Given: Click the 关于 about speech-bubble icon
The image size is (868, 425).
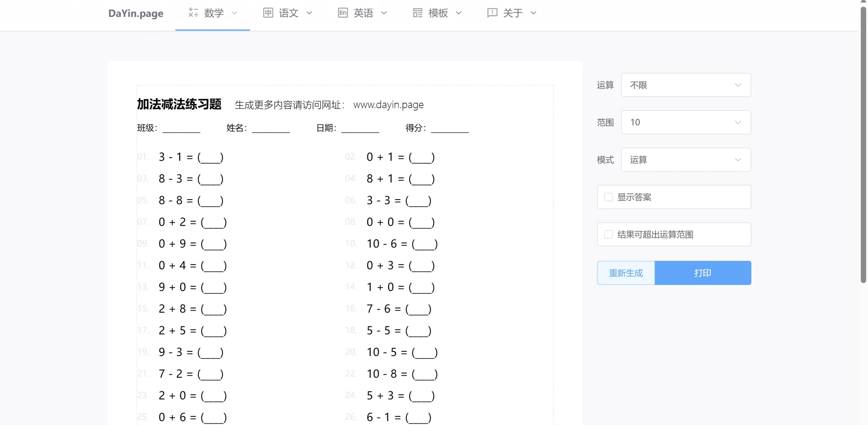Looking at the screenshot, I should [x=492, y=13].
